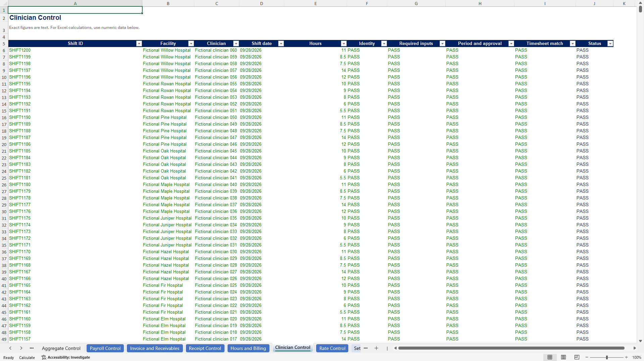This screenshot has width=644, height=361.
Task: Click zoom in plus button
Action: [x=626, y=357]
